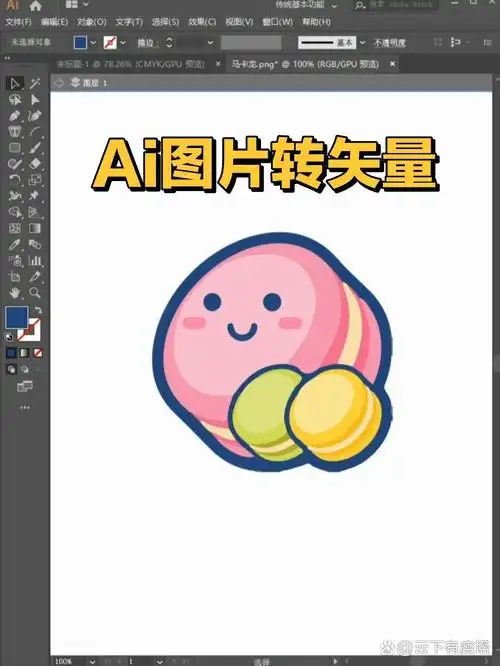The width and height of the screenshot is (500, 666).
Task: Close the 马卡龙.png document tab
Action: [393, 64]
